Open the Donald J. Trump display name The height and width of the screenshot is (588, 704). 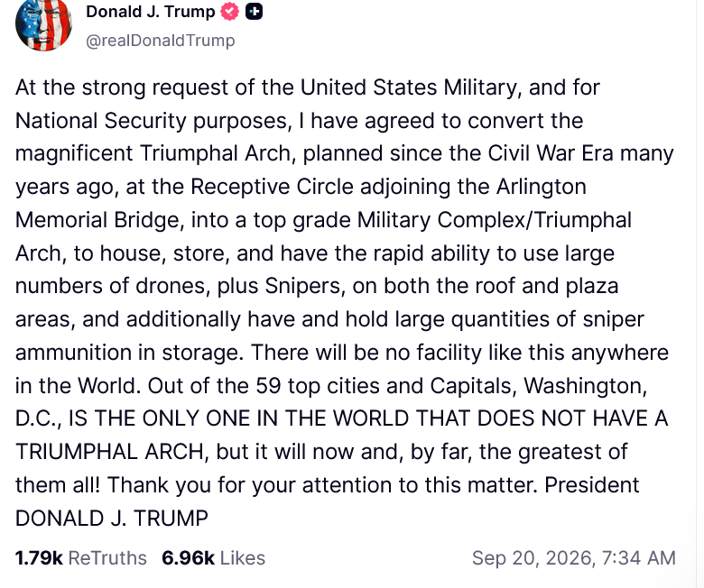pyautogui.click(x=151, y=12)
